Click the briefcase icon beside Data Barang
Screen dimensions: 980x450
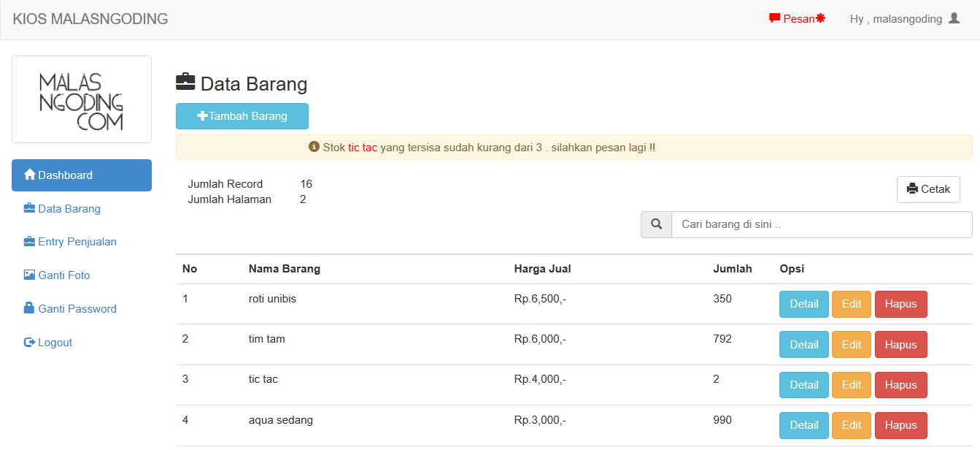pyautogui.click(x=30, y=209)
